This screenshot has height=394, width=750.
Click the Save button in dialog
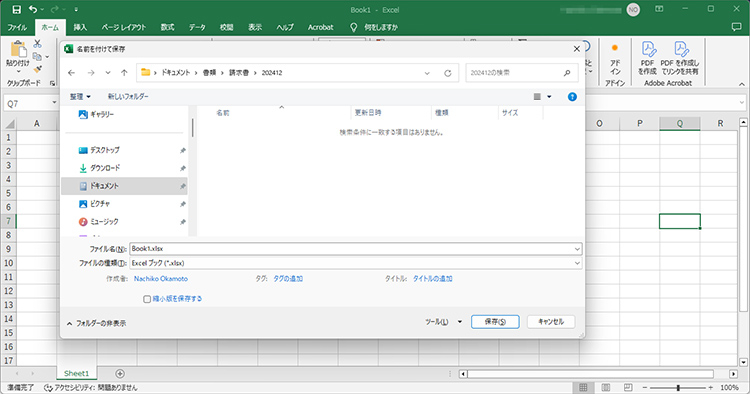pyautogui.click(x=495, y=322)
